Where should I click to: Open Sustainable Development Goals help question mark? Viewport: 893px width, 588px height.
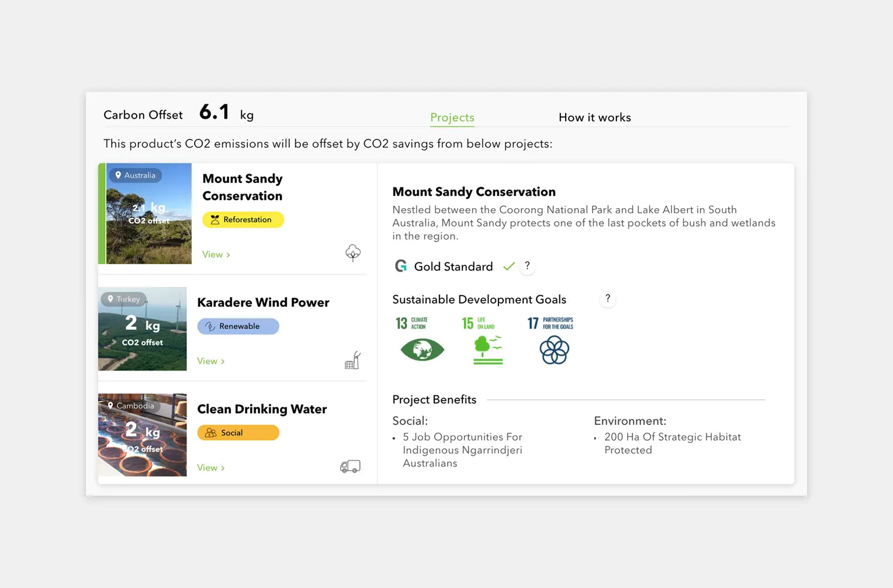[608, 299]
